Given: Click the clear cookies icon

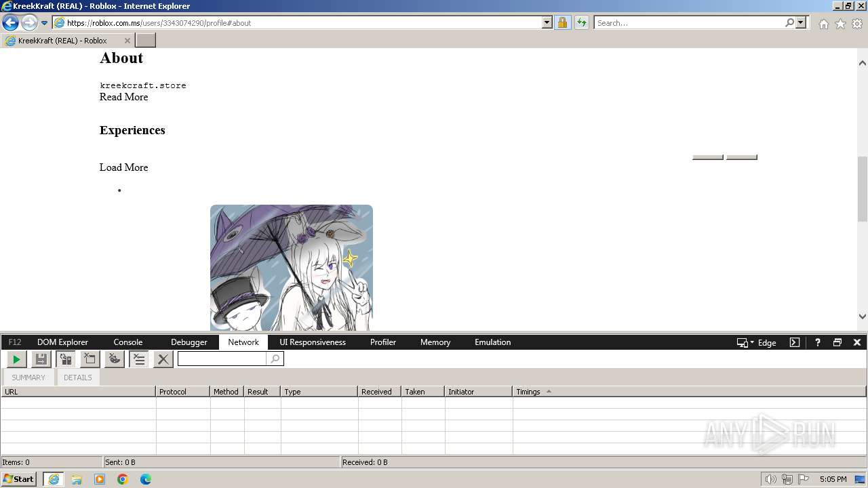Looking at the screenshot, I should 115,359.
